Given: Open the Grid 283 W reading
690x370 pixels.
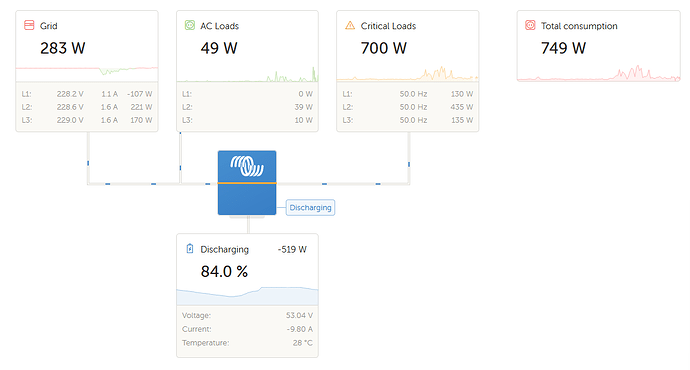Looking at the screenshot, I should coord(62,48).
